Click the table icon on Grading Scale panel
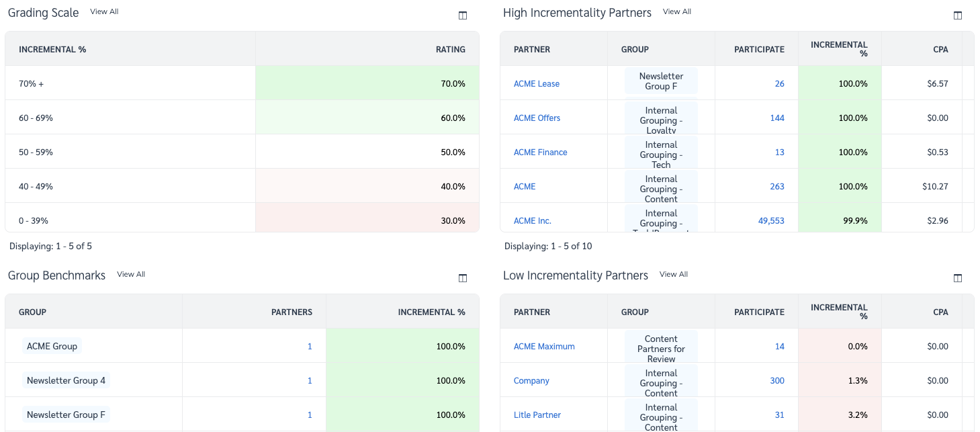980x432 pixels. click(462, 15)
